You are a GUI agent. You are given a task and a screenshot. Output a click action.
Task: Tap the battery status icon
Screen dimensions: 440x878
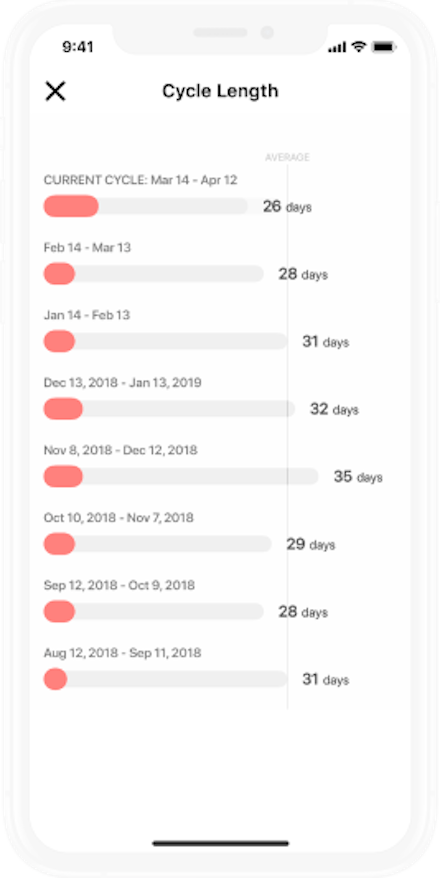pyautogui.click(x=385, y=47)
